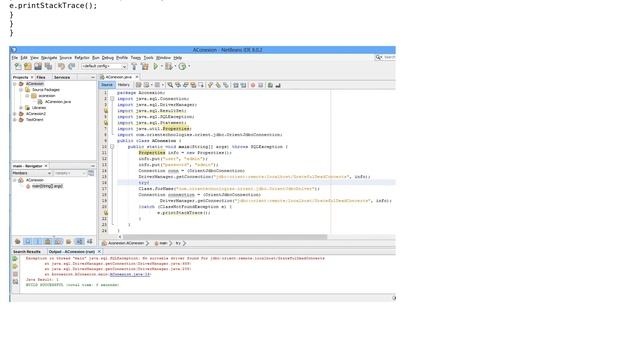
Task: Open the Tools menu
Action: (x=149, y=58)
